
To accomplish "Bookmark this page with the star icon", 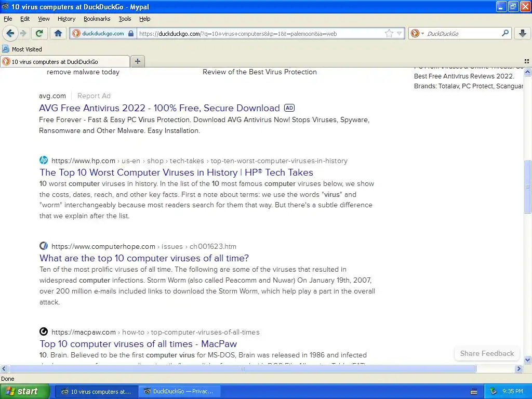I will (x=389, y=33).
